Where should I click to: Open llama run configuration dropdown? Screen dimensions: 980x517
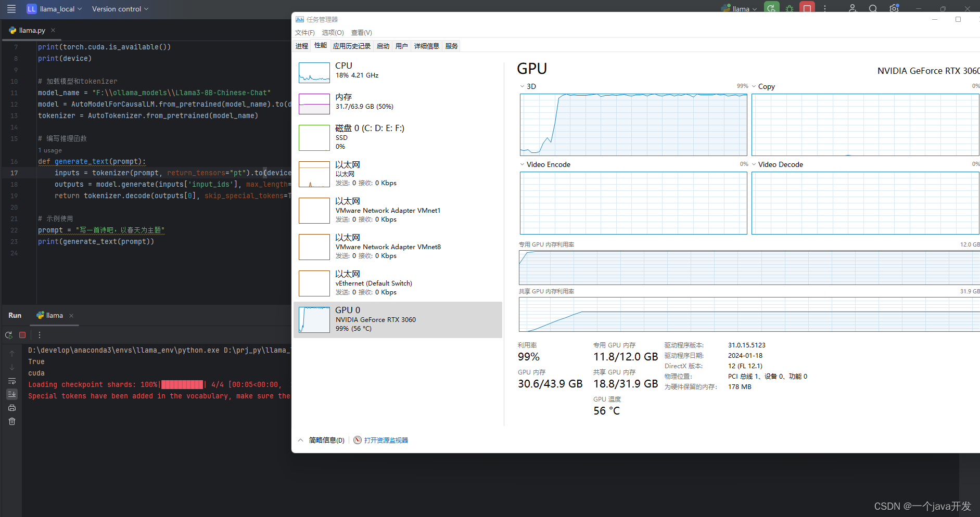click(740, 9)
